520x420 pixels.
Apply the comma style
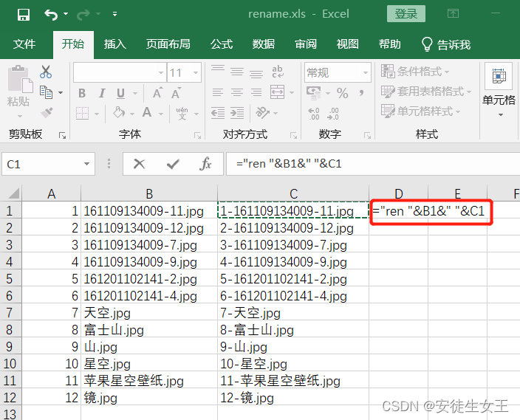point(361,93)
